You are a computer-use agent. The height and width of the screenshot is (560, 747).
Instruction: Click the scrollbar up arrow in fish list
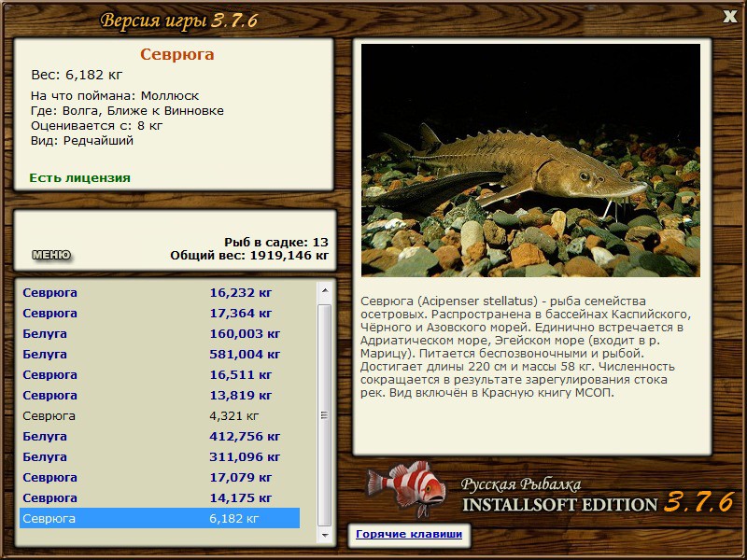tap(325, 290)
